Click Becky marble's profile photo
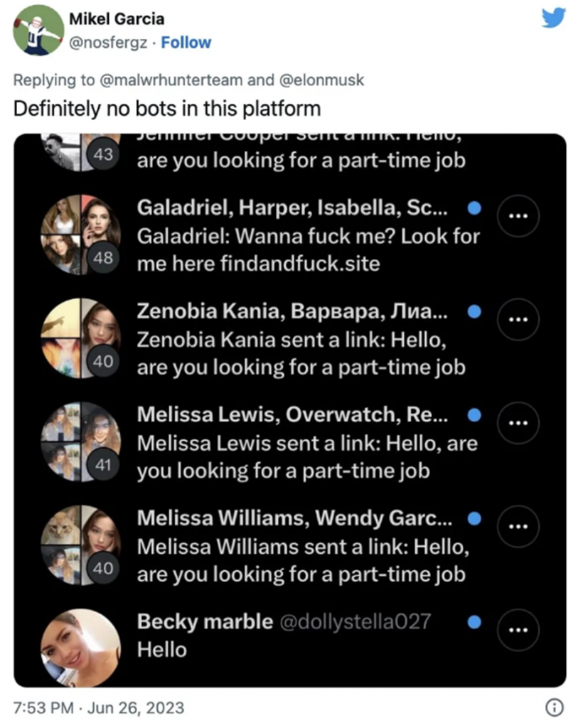Screen dimensions: 583x728 tap(79, 647)
